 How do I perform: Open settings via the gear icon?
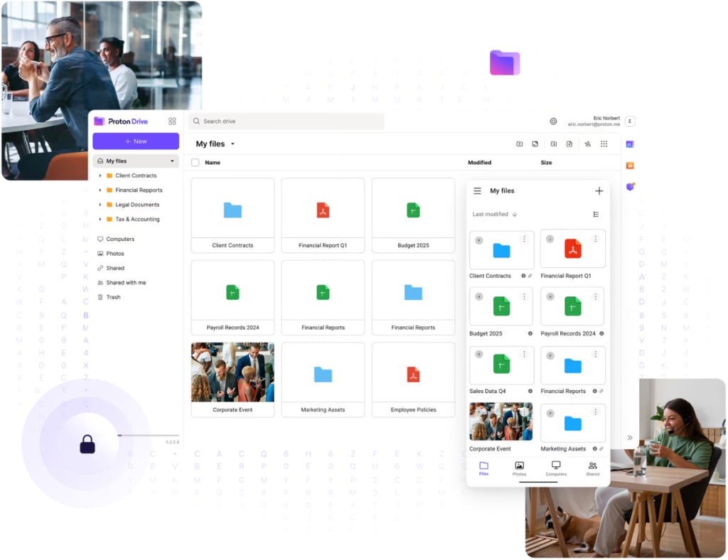point(553,121)
